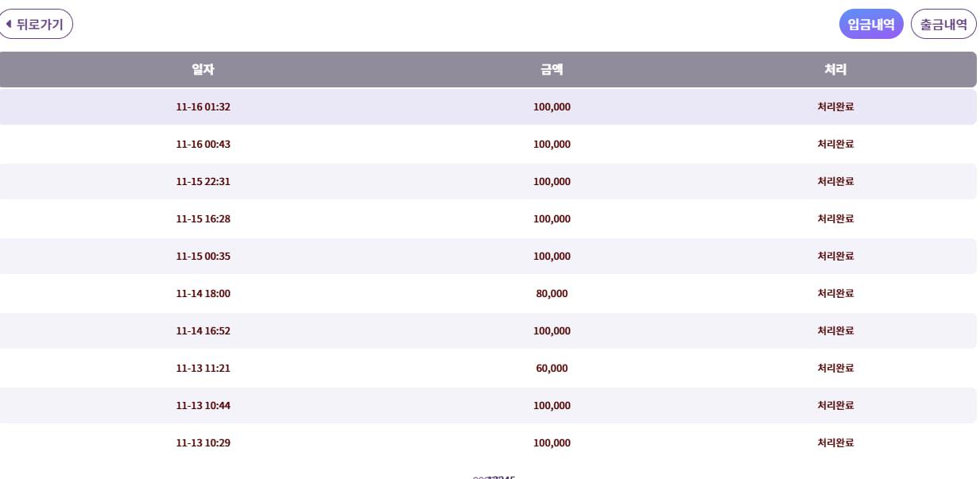
Task: Click the 11-14 16:52 date cell
Action: point(203,331)
